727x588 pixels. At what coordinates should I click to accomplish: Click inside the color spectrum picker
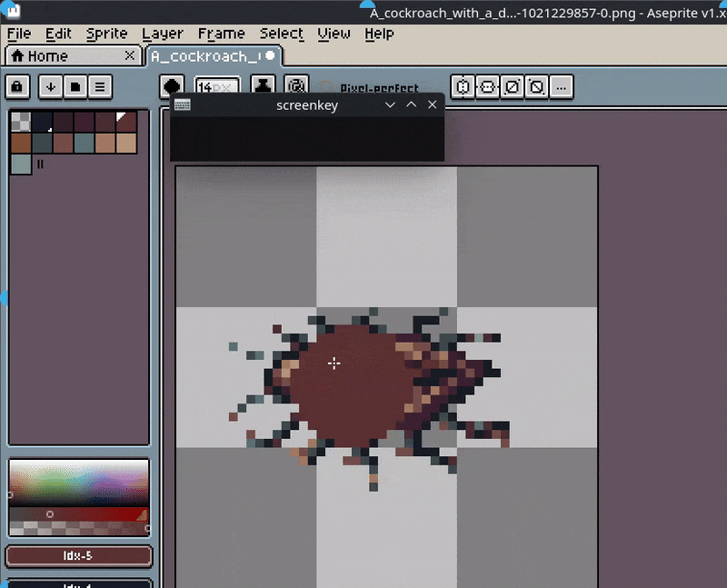pyautogui.click(x=78, y=482)
